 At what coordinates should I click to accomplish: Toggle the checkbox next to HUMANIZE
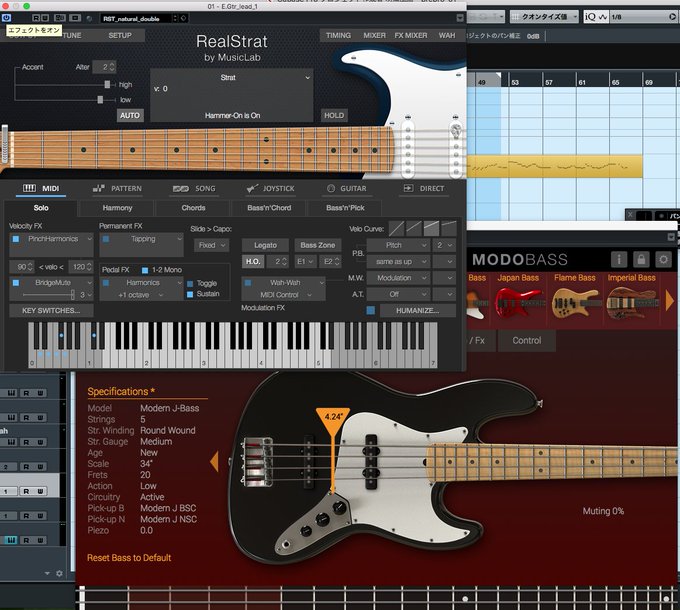(370, 310)
